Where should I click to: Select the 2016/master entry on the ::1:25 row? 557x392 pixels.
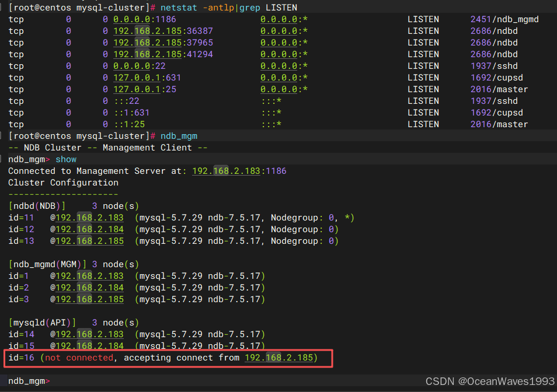[499, 124]
